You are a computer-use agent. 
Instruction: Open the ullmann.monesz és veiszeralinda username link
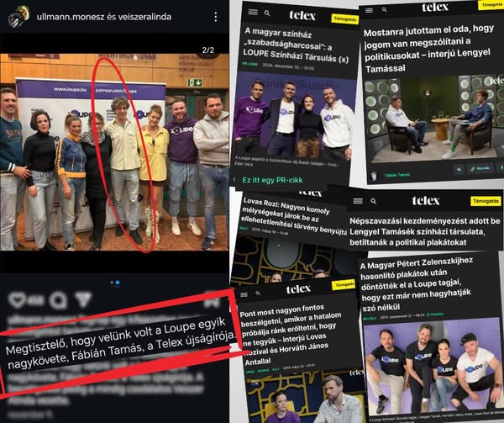pos(104,17)
